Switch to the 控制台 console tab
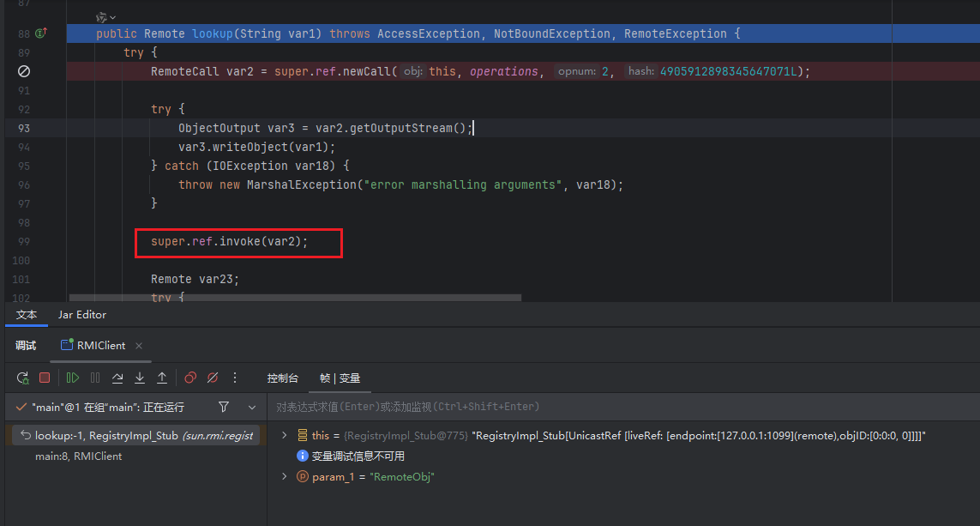This screenshot has width=980, height=526. coord(282,378)
